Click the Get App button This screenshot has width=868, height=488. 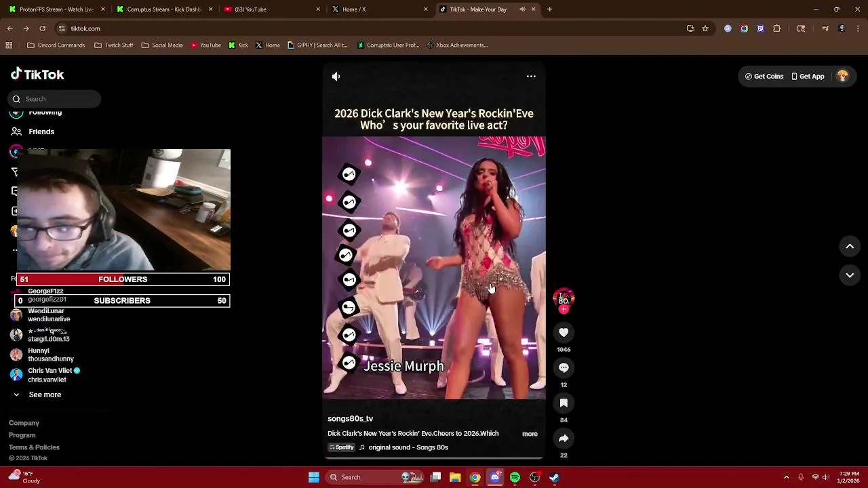pyautogui.click(x=808, y=77)
